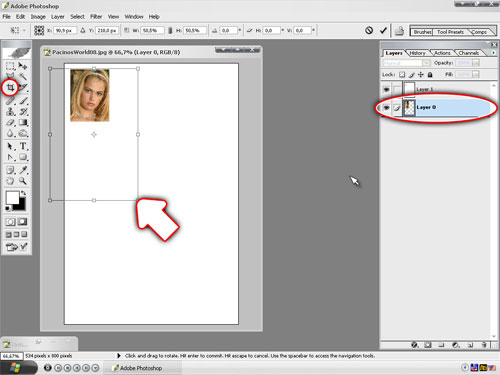
Task: Select the Layer 0 thumbnail
Action: pos(409,107)
